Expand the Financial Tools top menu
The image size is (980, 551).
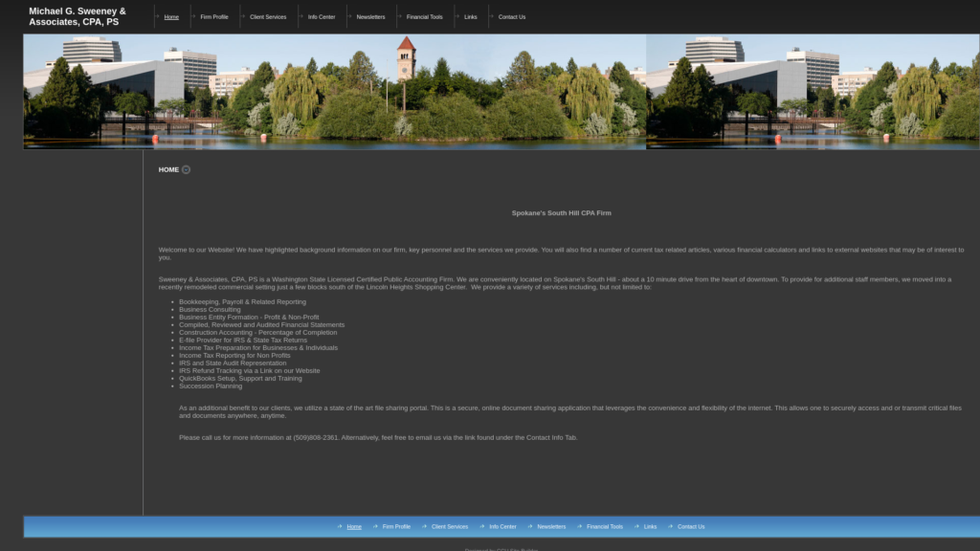[424, 17]
